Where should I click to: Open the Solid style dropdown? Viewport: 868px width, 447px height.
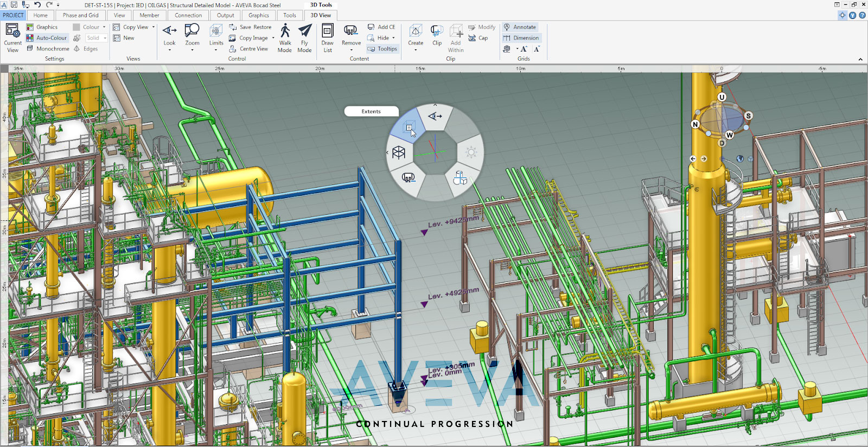pyautogui.click(x=97, y=38)
